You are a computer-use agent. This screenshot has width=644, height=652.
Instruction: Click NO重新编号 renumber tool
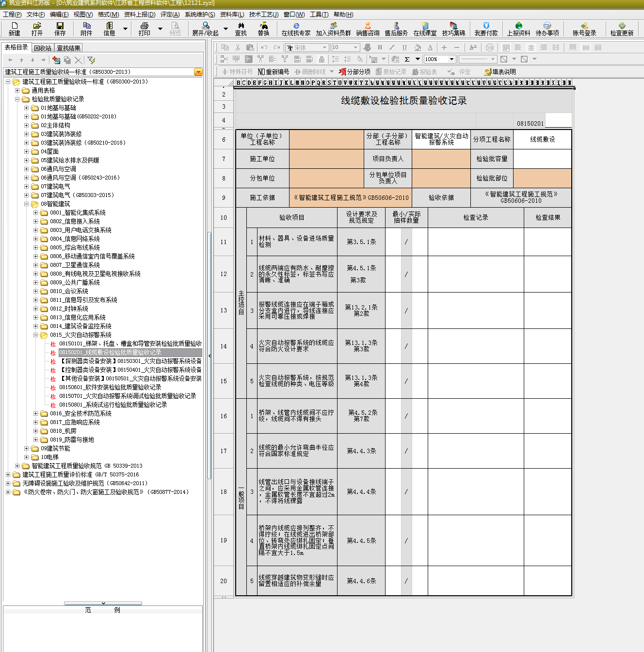(x=274, y=72)
